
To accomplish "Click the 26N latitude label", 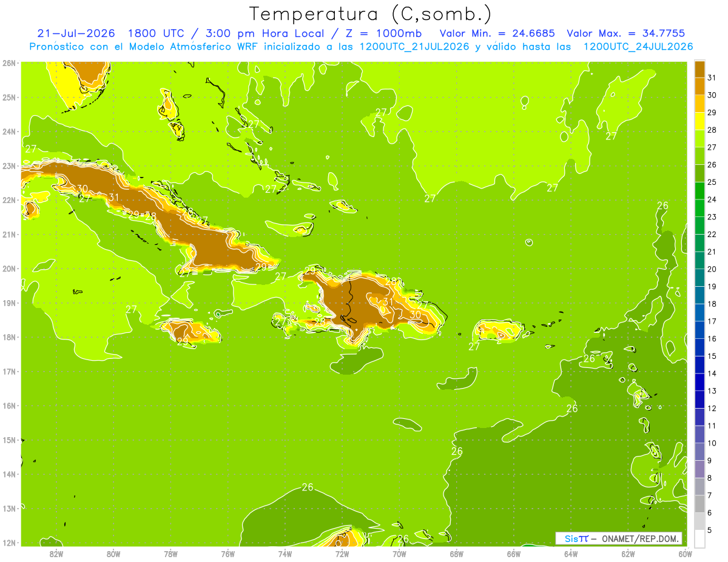I will tap(8, 63).
